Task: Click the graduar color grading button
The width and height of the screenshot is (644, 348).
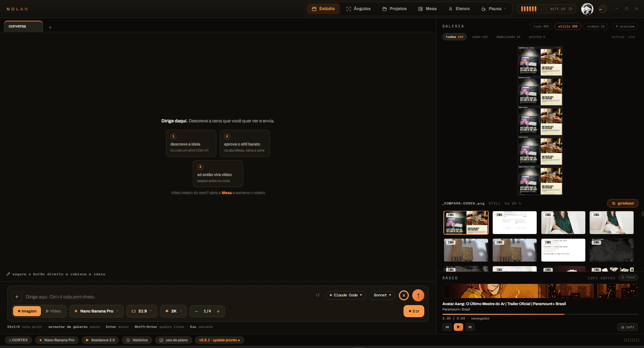Action: (x=623, y=204)
